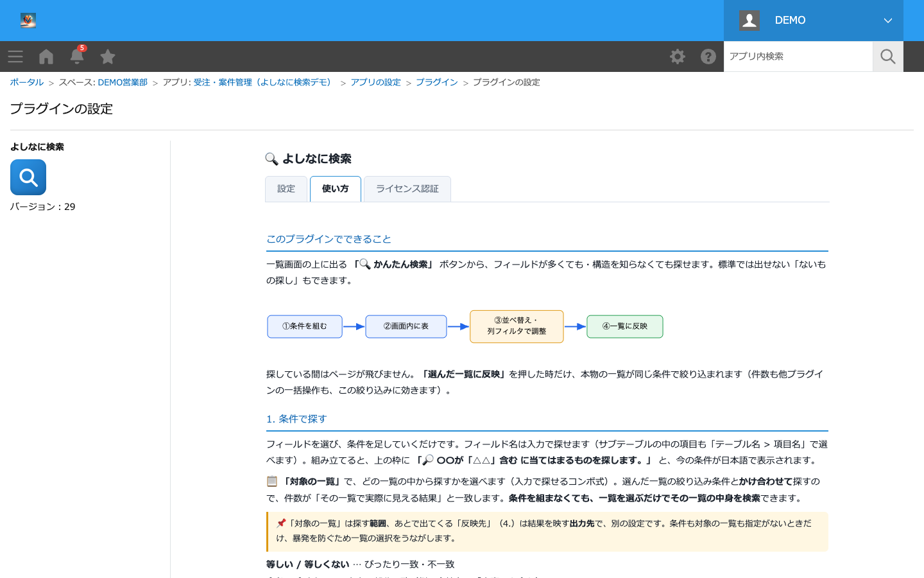Viewport: 924px width, 578px height.
Task: Click the pin icon in yellow note
Action: (281, 523)
